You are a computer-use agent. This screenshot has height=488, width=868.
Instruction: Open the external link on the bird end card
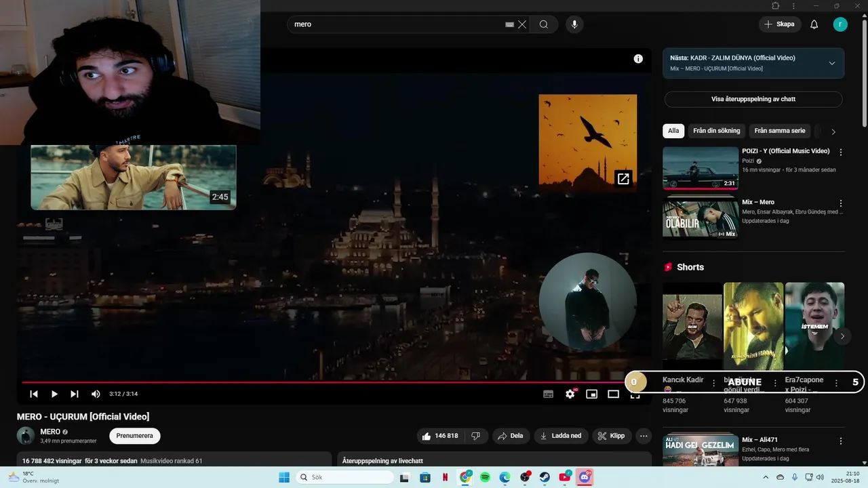pos(623,178)
